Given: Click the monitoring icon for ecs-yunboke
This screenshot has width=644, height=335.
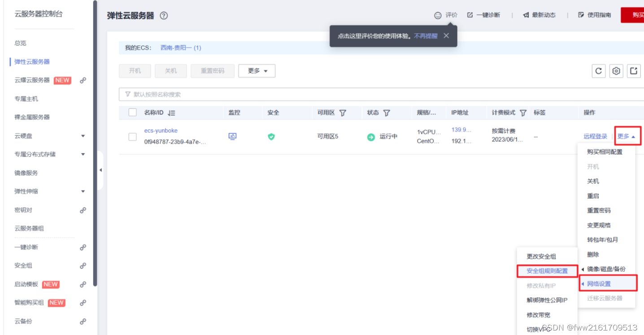Looking at the screenshot, I should [x=232, y=136].
